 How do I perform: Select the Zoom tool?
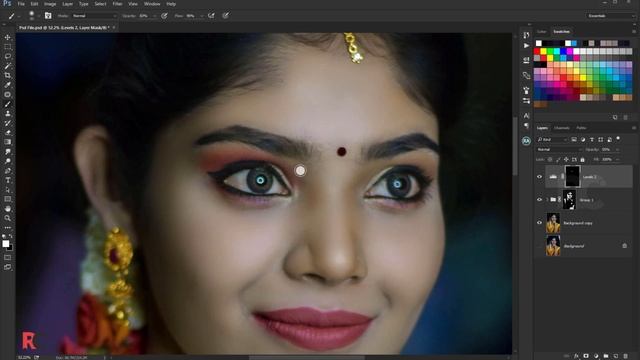pyautogui.click(x=8, y=218)
